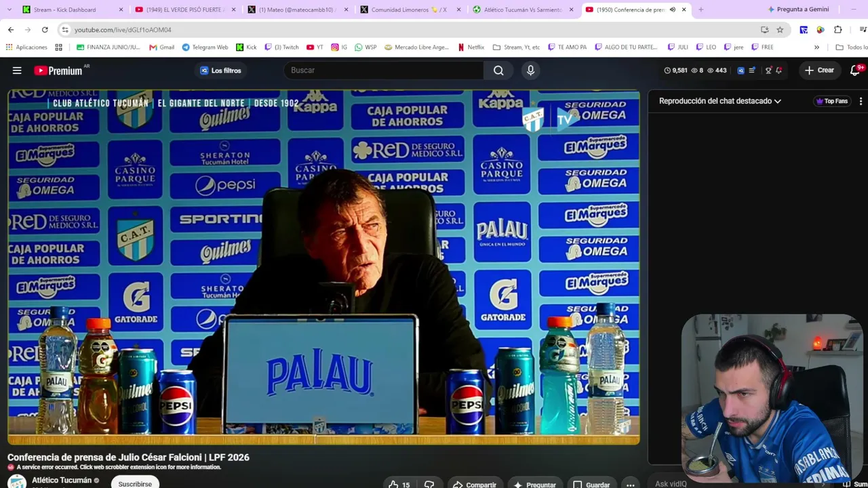Focus the YouTube Buscar search field
Screen dimensions: 868x488
[384, 70]
